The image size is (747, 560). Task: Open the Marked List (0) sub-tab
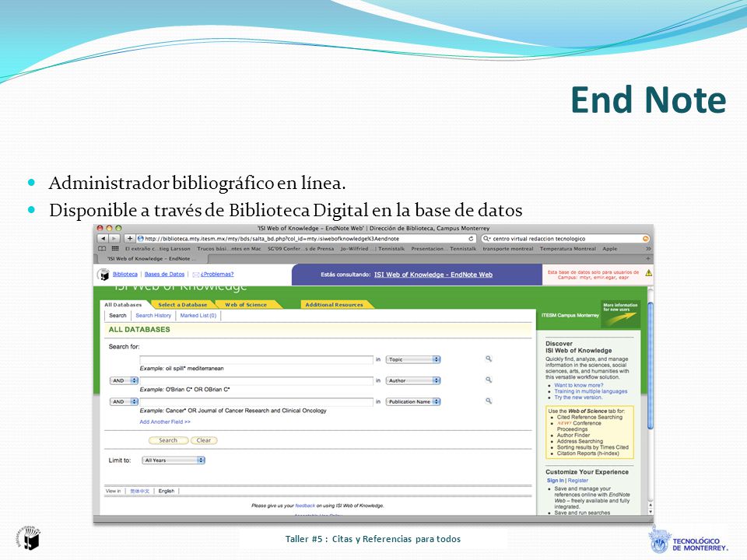coord(198,315)
